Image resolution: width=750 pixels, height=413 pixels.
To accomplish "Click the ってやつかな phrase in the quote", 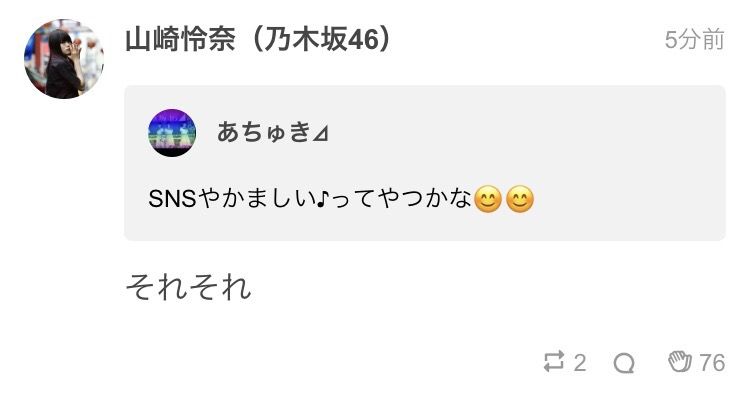I will point(400,198).
